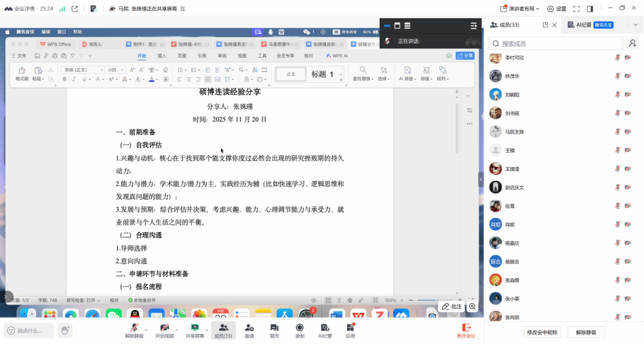Click the raise hand icon
The image size is (644, 344).
click(x=65, y=330)
